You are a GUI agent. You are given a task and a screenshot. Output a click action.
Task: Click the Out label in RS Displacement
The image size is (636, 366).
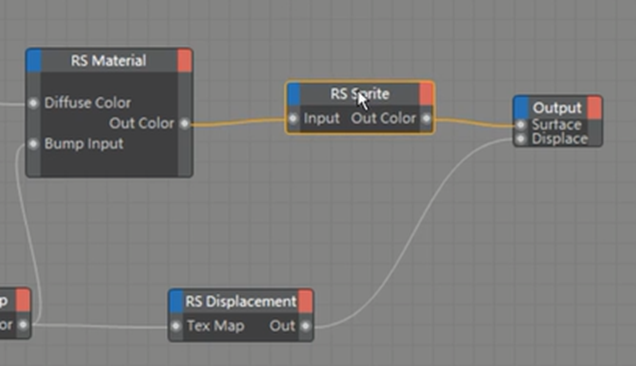click(x=282, y=326)
